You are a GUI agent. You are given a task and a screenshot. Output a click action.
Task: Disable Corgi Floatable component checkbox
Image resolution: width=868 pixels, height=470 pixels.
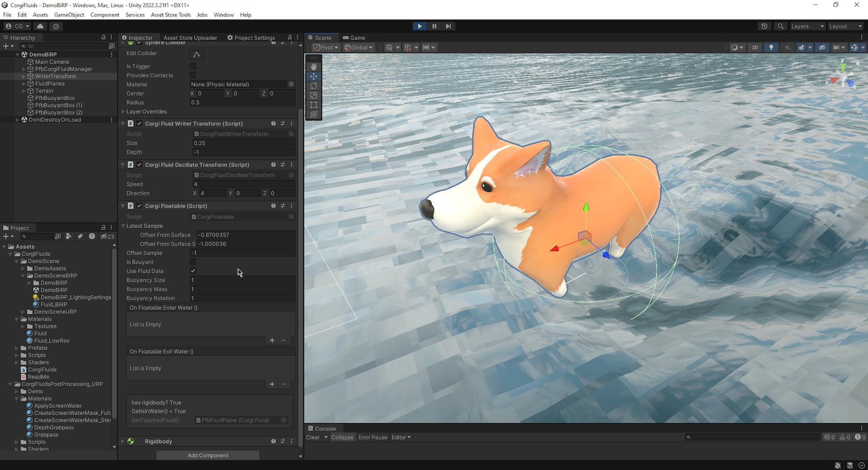click(139, 206)
